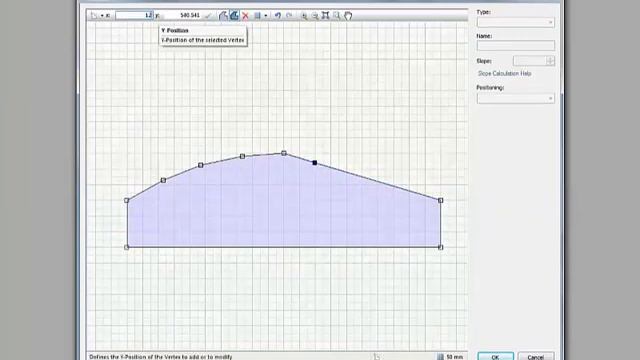Select the filled black vertex on the slope
This screenshot has width=640, height=360.
coord(315,163)
